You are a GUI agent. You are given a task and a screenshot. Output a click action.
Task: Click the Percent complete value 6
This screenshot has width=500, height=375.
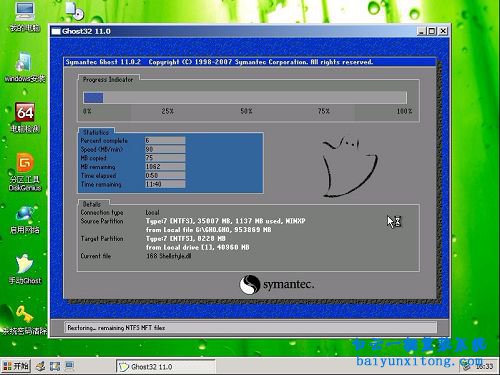(165, 140)
